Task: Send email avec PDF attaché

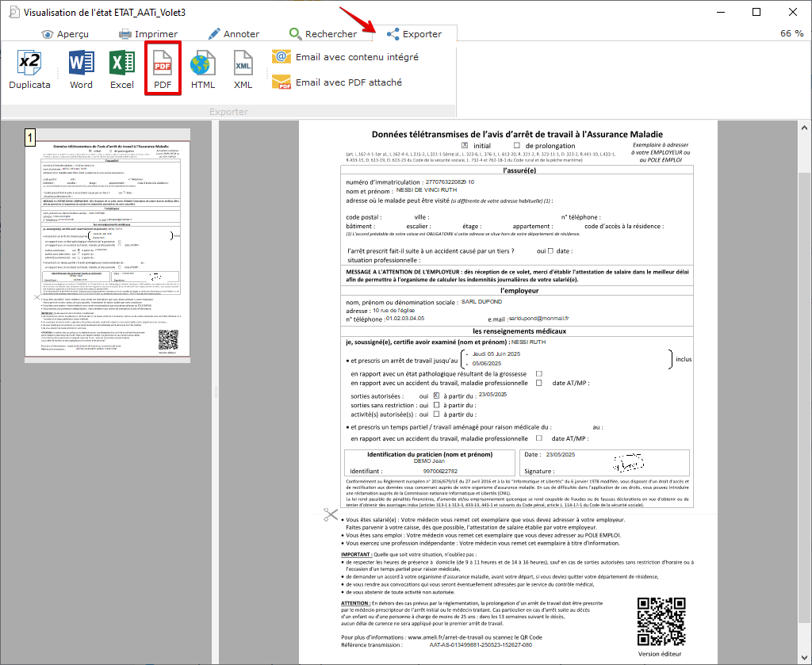Action: pyautogui.click(x=338, y=82)
